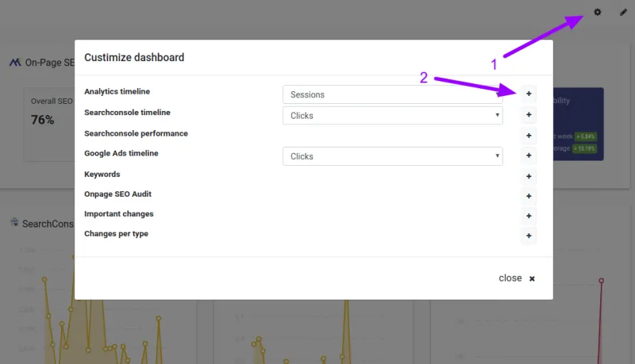Open the Sessions dropdown for Analytics timeline
The width and height of the screenshot is (635, 364).
click(x=392, y=94)
